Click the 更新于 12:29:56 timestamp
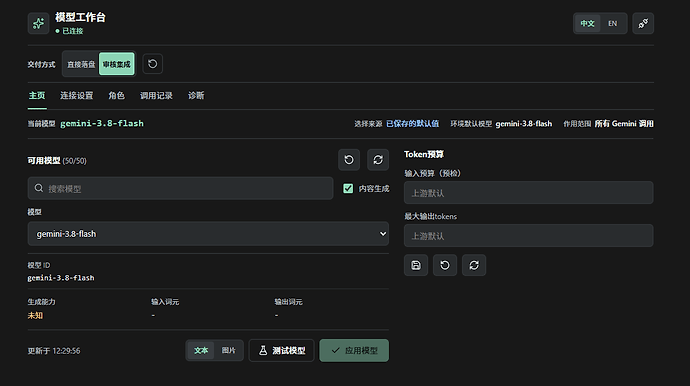This screenshot has width=690, height=386. point(54,351)
